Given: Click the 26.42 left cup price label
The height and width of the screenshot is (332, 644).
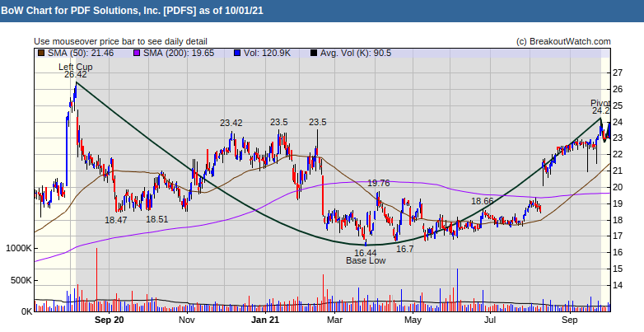Looking at the screenshot, I should (76, 75).
